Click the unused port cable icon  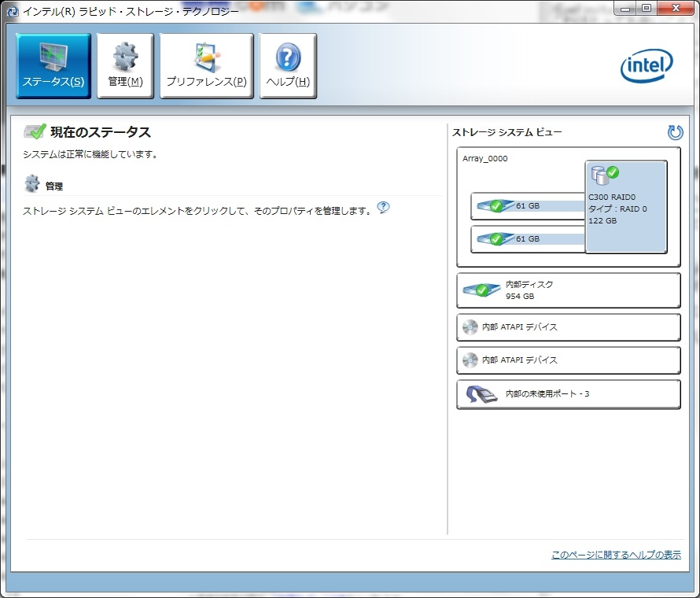click(x=481, y=394)
